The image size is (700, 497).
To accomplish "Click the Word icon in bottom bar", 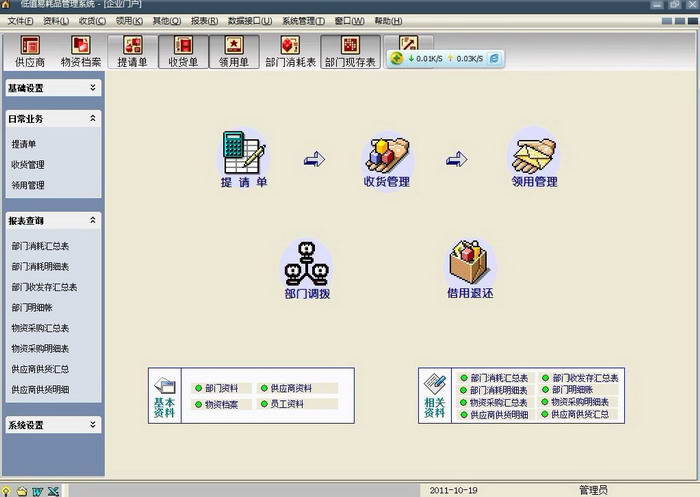I will 37,492.
